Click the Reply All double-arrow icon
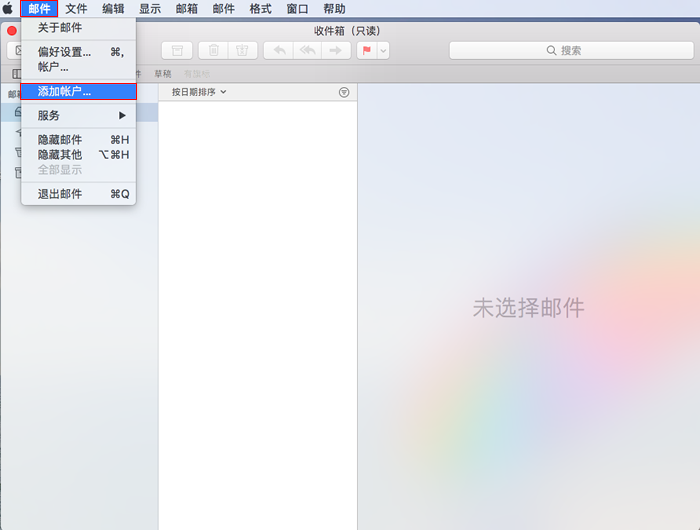The image size is (700, 530). 308,50
